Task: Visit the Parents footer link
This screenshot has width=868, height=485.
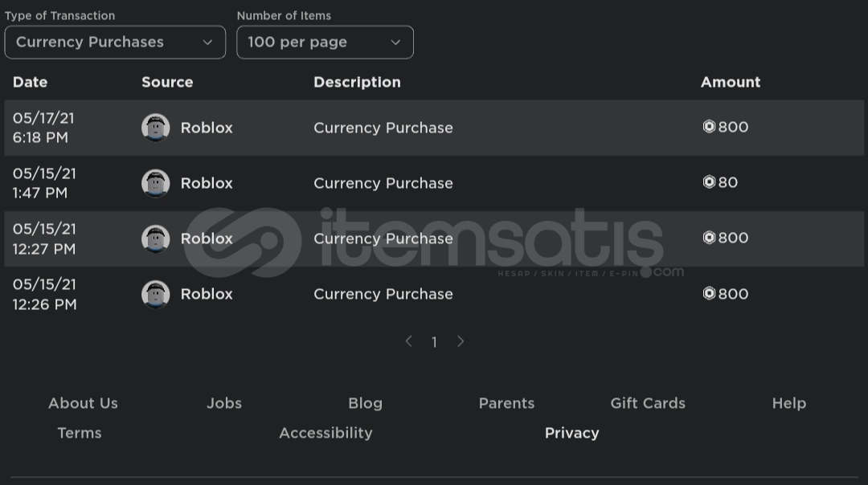Action: click(x=506, y=403)
